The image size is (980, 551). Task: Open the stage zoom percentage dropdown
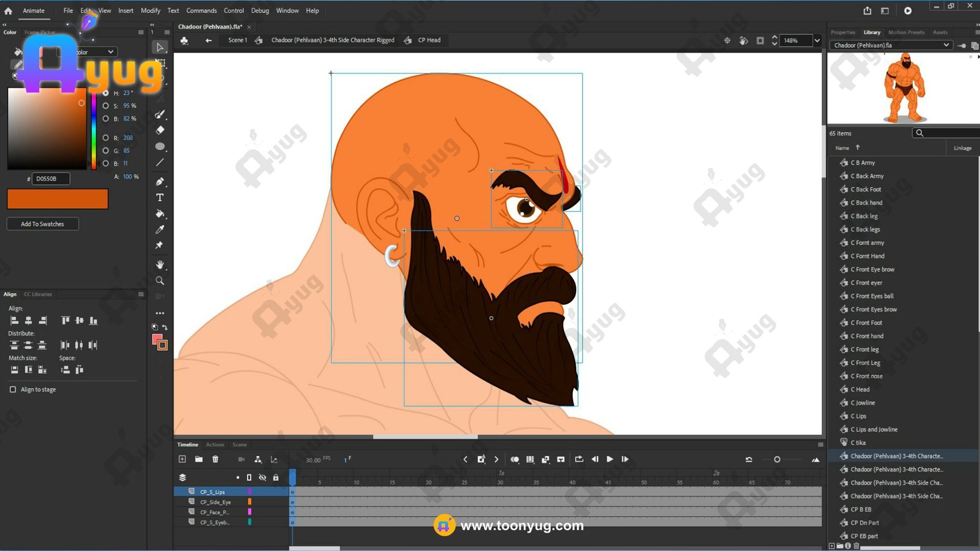click(x=816, y=40)
